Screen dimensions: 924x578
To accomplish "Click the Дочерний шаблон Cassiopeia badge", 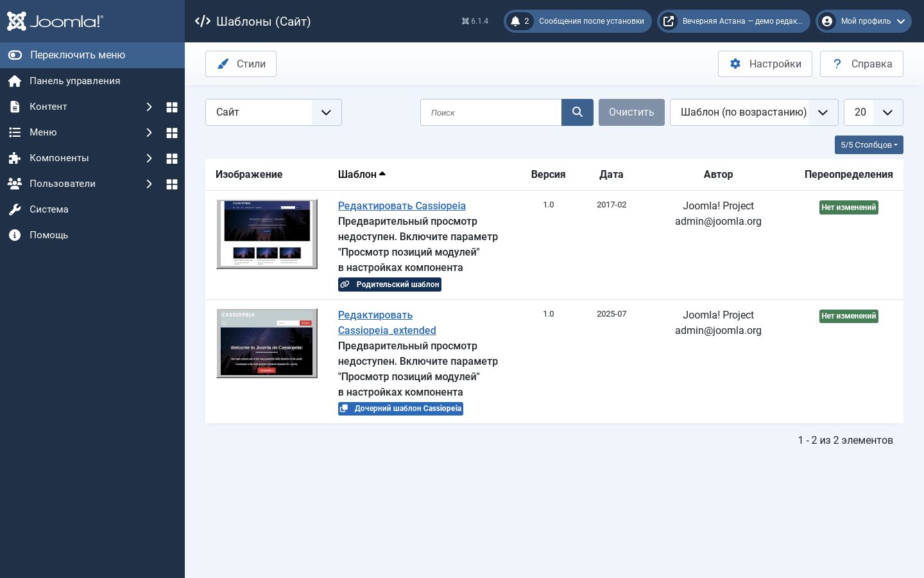I will click(400, 408).
